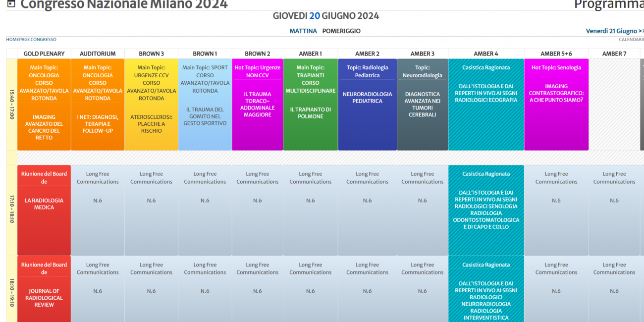The image size is (644, 322).
Task: Switch to the MATTINA schedule tab
Action: (303, 31)
